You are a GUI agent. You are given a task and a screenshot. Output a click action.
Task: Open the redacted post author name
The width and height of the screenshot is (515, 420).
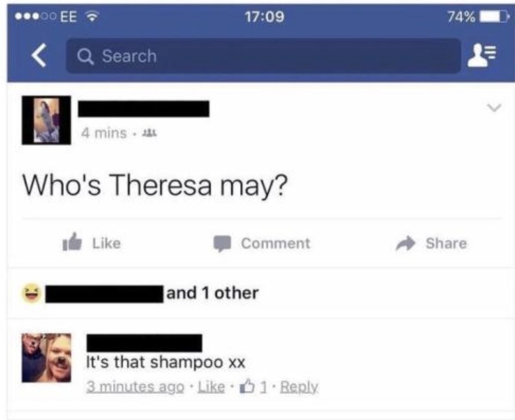pyautogui.click(x=143, y=109)
